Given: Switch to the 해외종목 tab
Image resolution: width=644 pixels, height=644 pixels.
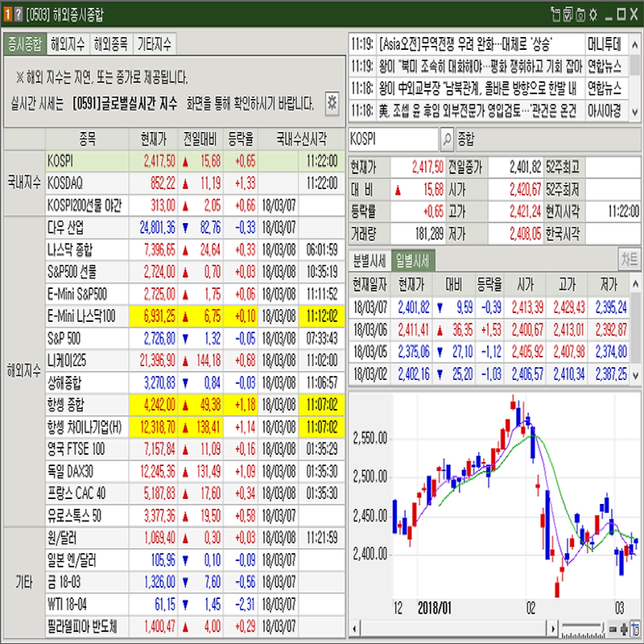Looking at the screenshot, I should 111,44.
